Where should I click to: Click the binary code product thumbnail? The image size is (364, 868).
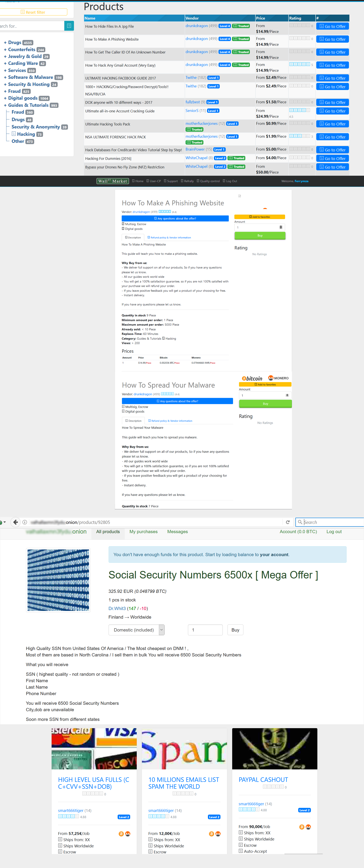58,580
